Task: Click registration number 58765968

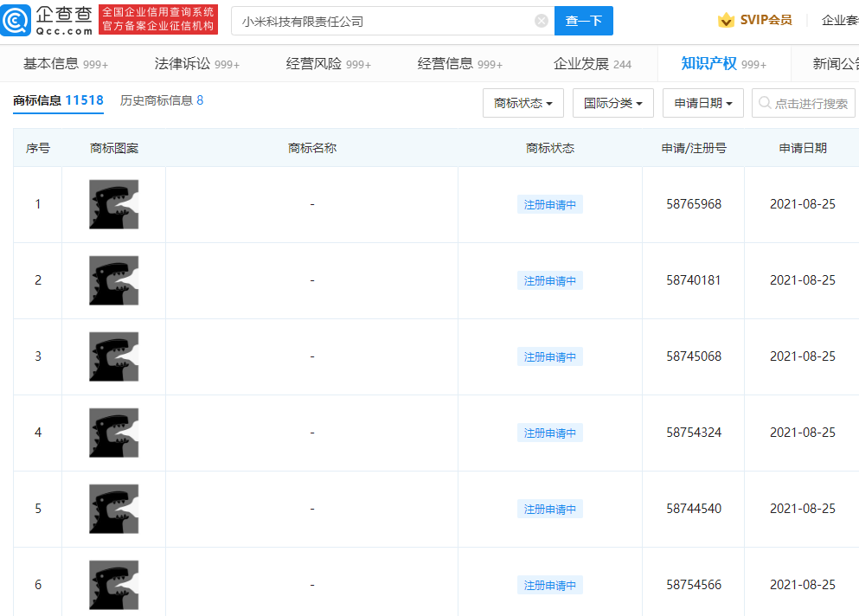Action: tap(694, 204)
